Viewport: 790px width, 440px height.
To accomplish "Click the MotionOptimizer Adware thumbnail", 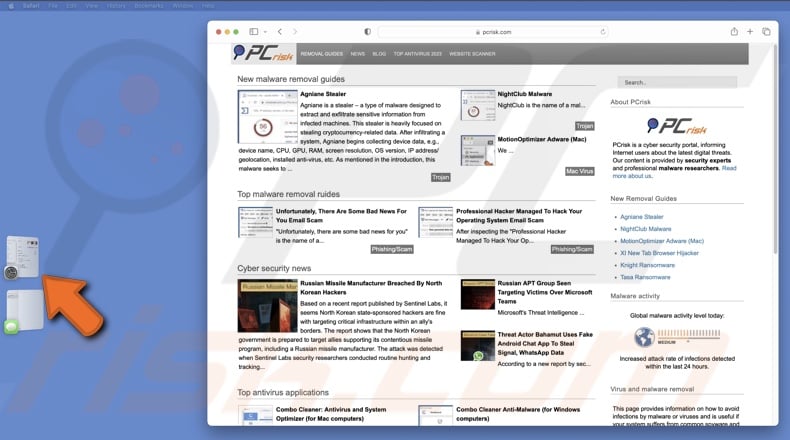I will coord(478,150).
